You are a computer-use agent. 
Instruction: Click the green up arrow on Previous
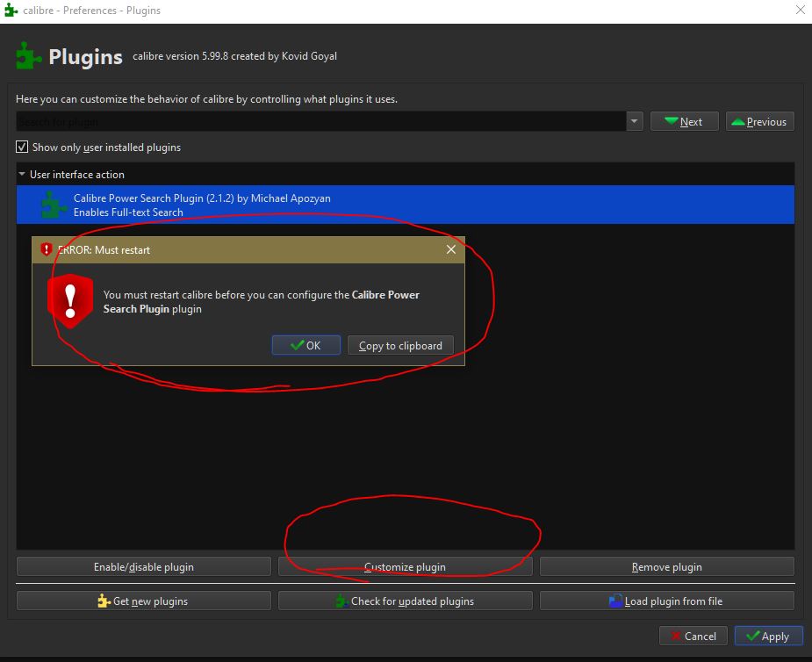click(738, 121)
